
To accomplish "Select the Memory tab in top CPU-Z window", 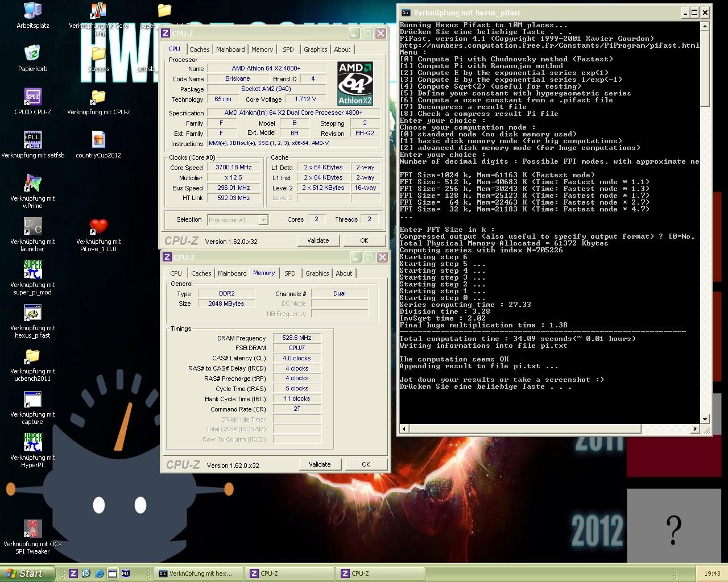I will click(x=262, y=49).
